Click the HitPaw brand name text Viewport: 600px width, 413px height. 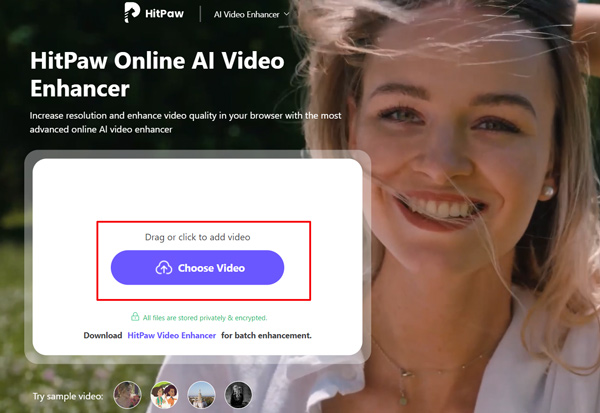pos(164,14)
